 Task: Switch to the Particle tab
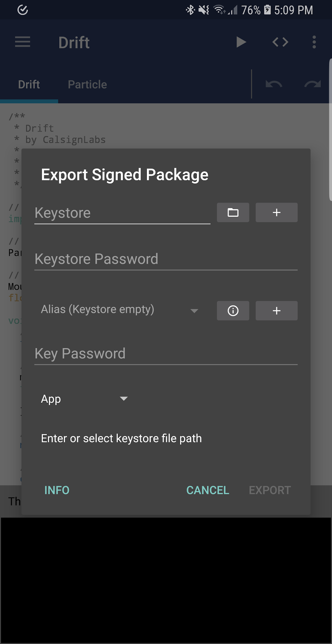pyautogui.click(x=87, y=85)
